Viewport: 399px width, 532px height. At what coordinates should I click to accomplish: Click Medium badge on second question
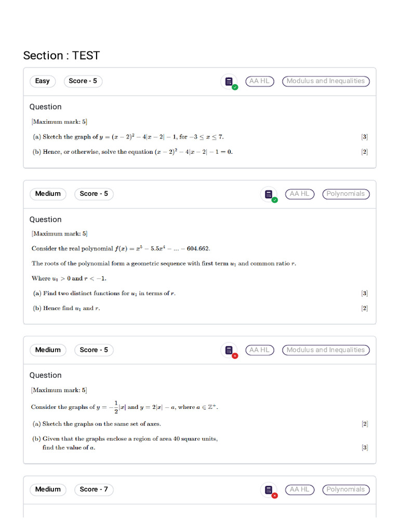(48, 194)
